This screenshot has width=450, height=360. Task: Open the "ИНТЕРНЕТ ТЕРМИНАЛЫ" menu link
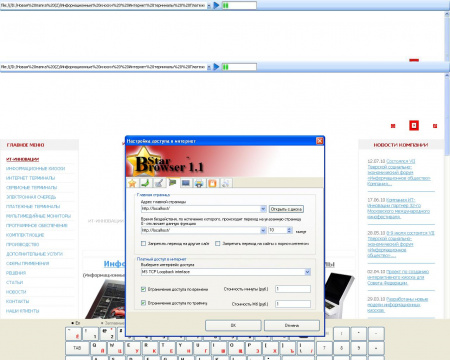pos(30,178)
